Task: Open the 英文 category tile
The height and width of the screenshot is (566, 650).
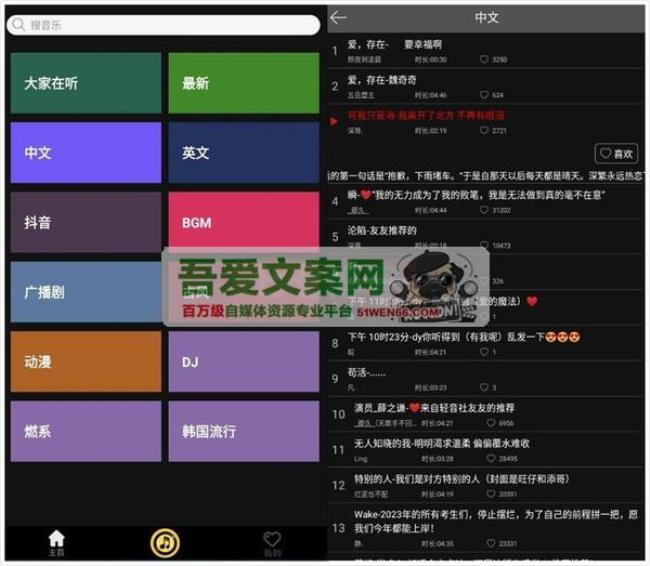Action: click(244, 152)
